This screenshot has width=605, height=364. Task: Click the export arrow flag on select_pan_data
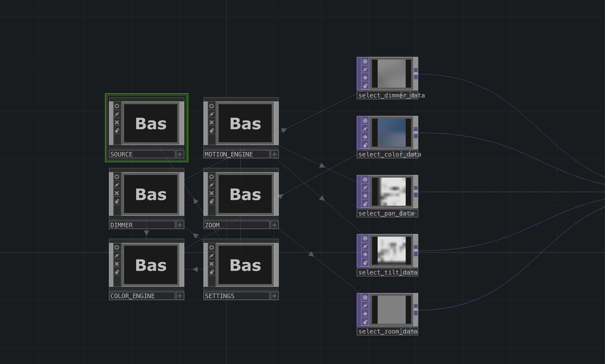coord(365,195)
